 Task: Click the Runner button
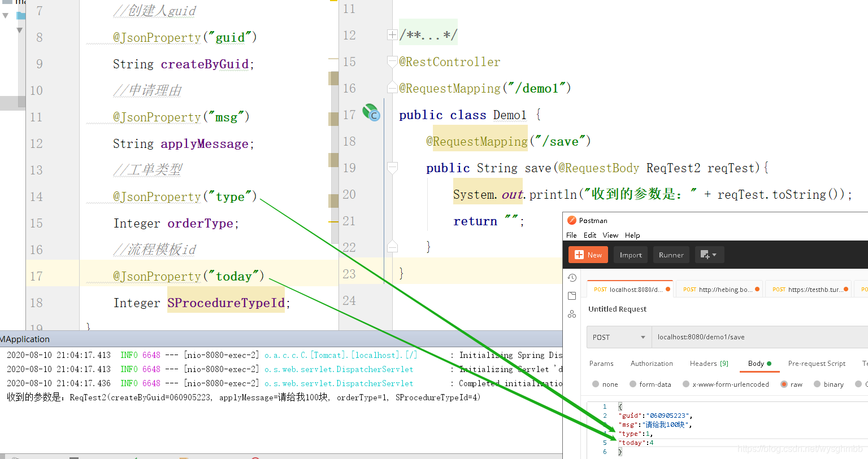point(671,255)
